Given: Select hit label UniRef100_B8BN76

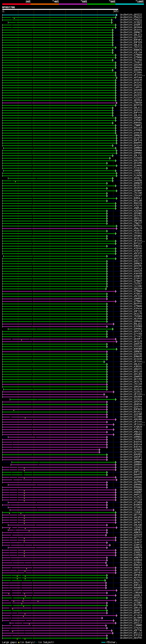Looking at the screenshot, I should point(131,50).
